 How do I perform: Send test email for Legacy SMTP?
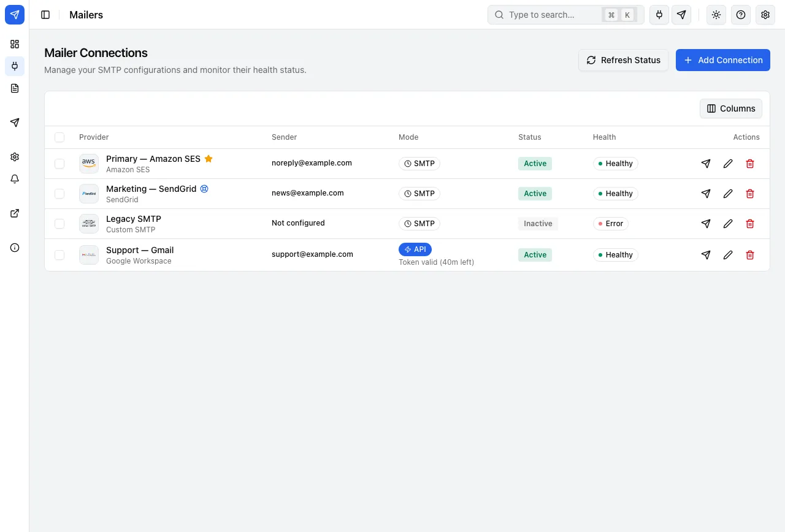[x=706, y=224]
